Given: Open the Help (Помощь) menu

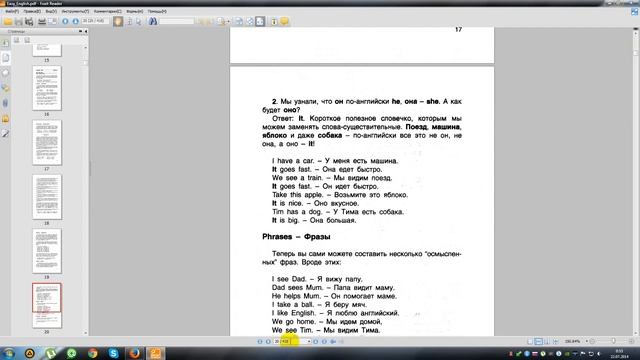Looking at the screenshot, I should 157,11.
